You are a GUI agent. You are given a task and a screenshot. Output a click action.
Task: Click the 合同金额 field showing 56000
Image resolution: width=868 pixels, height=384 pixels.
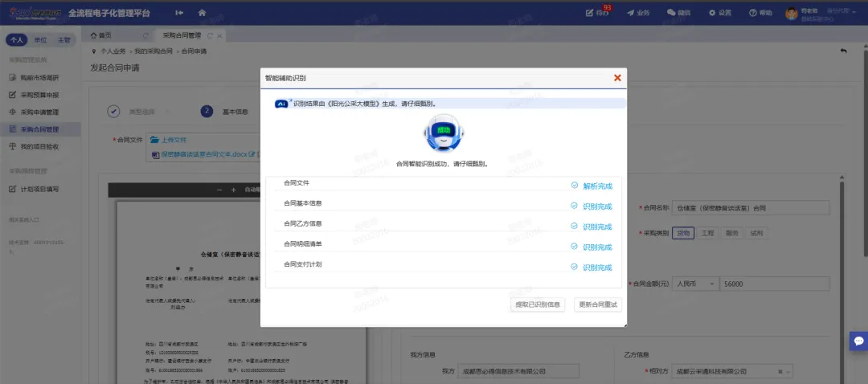click(x=774, y=284)
